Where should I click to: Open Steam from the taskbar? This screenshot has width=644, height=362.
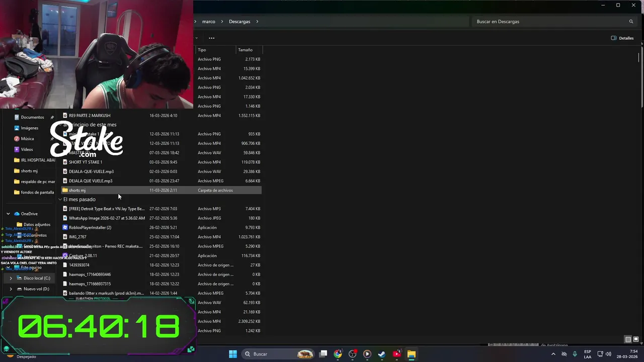point(382,354)
